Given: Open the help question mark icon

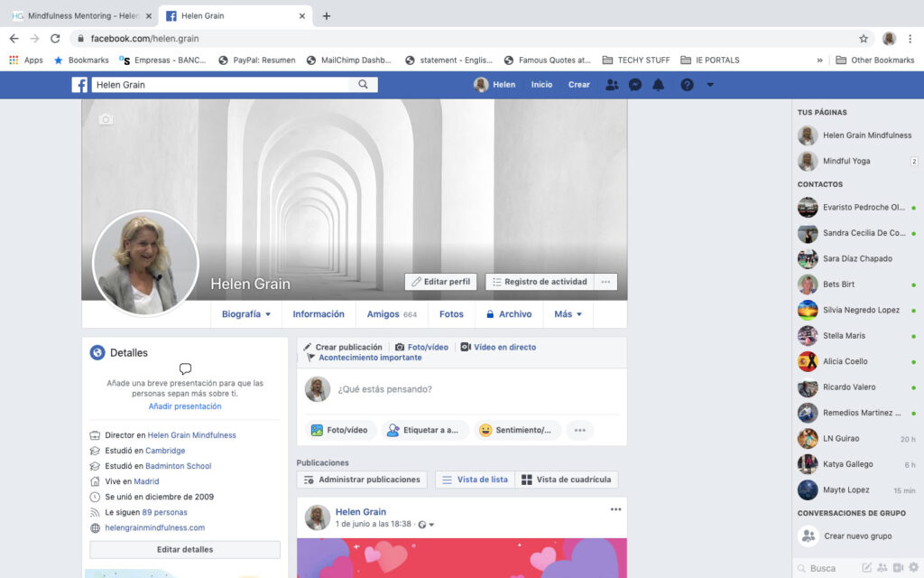Looking at the screenshot, I should click(x=687, y=85).
